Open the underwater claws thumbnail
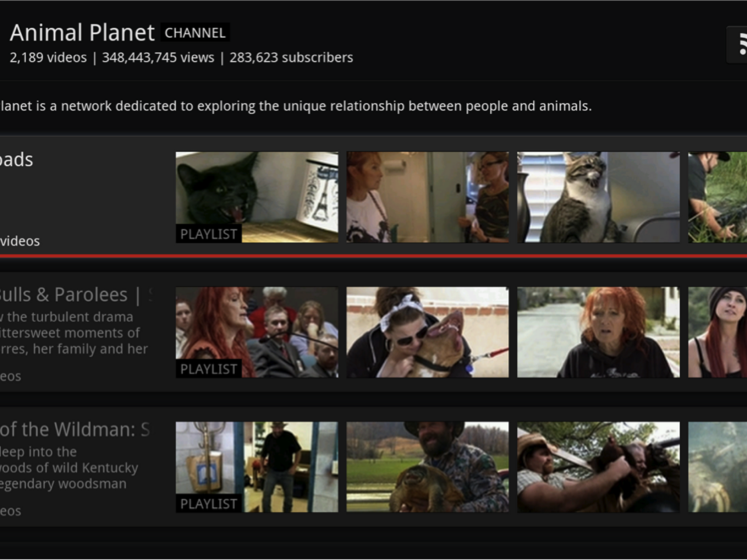Image resolution: width=747 pixels, height=560 pixels. tap(718, 467)
